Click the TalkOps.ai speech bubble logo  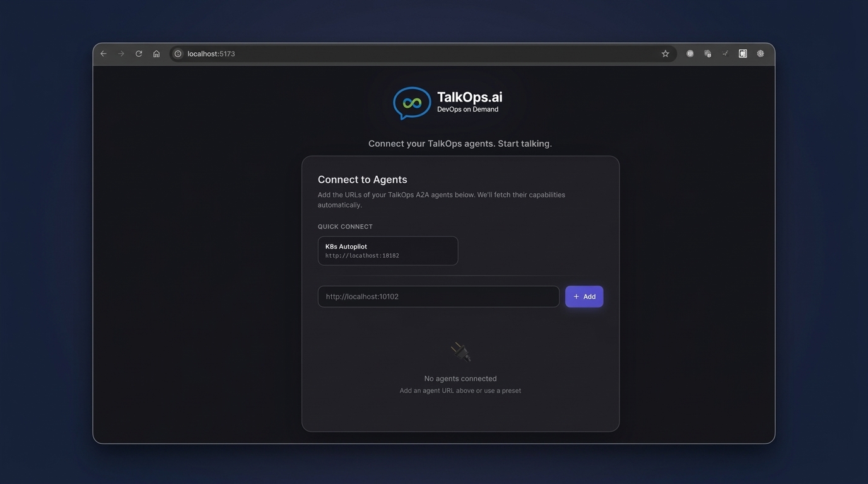pyautogui.click(x=412, y=103)
